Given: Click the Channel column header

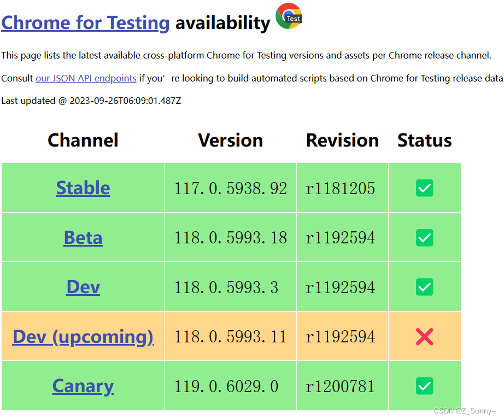Looking at the screenshot, I should point(83,141).
